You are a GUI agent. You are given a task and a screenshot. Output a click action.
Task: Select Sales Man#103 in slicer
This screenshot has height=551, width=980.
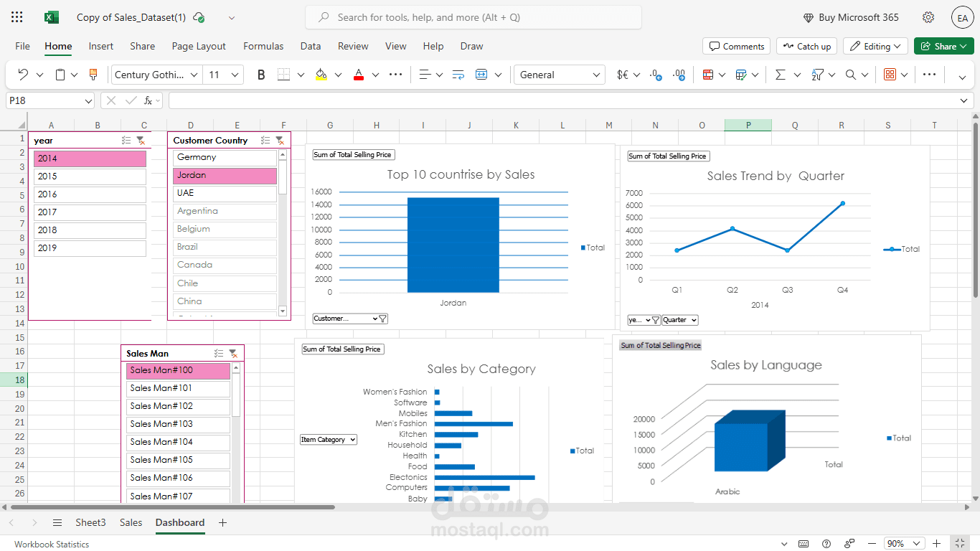click(178, 424)
